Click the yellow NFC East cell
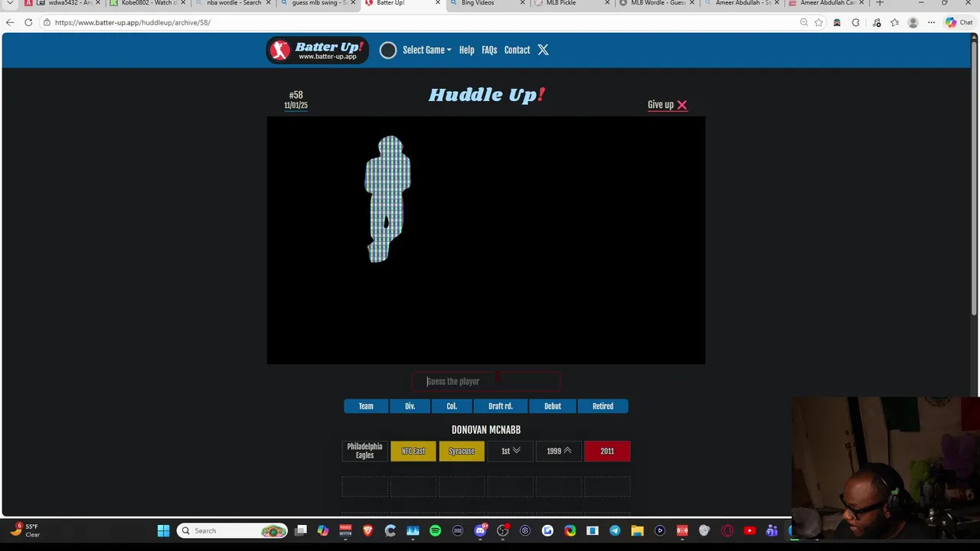The height and width of the screenshot is (551, 980). click(413, 451)
